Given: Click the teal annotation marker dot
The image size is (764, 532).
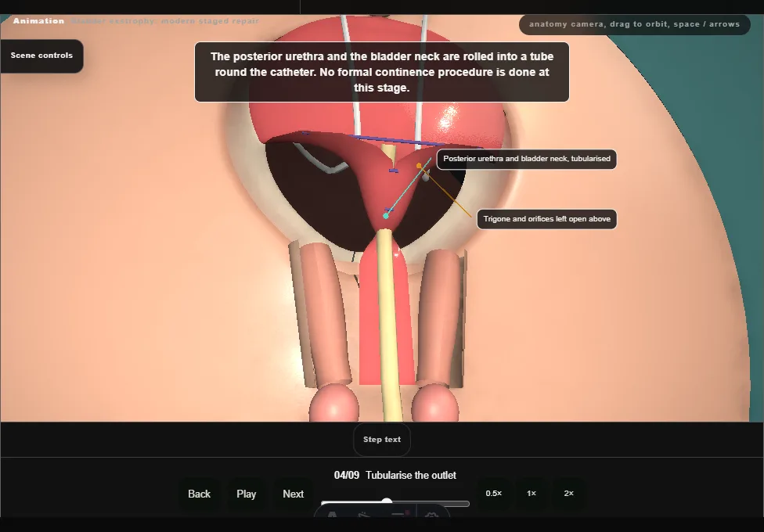Looking at the screenshot, I should (x=386, y=216).
